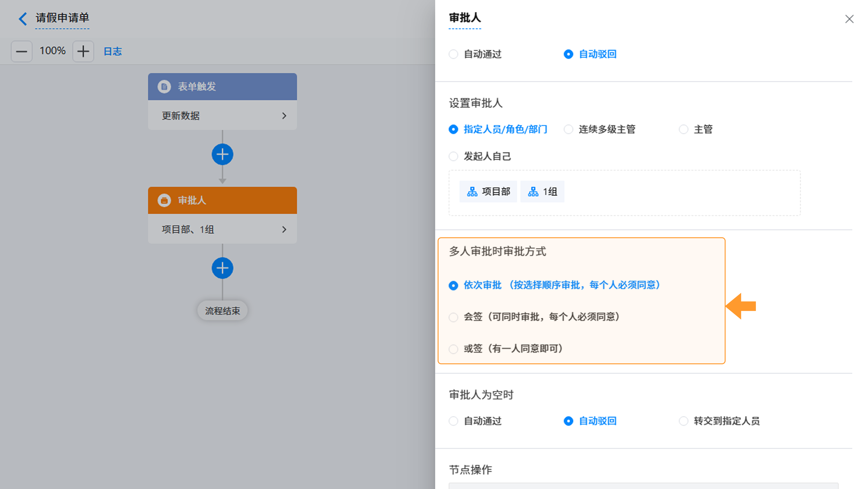Expand the 更新数据 row chevron
This screenshot has height=489, width=868.
coord(284,116)
